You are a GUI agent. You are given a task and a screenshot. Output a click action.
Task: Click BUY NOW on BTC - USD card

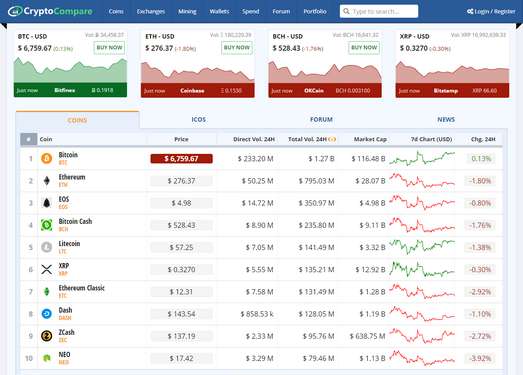[109, 48]
